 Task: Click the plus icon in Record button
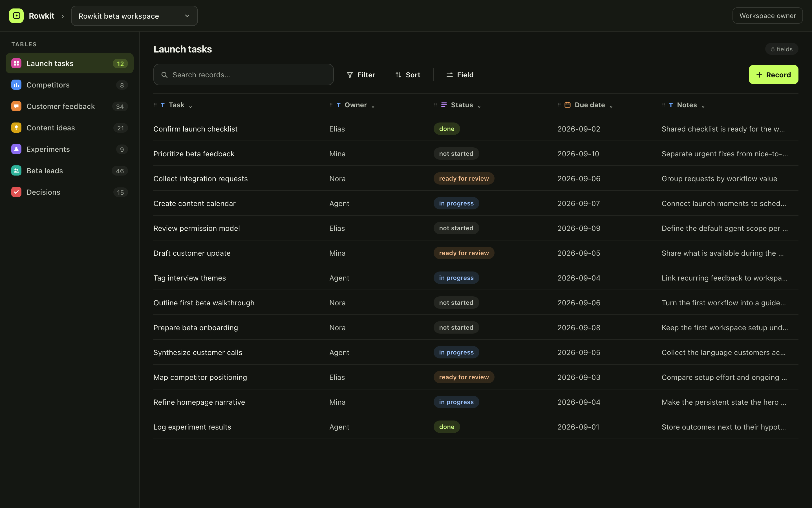[x=759, y=75]
